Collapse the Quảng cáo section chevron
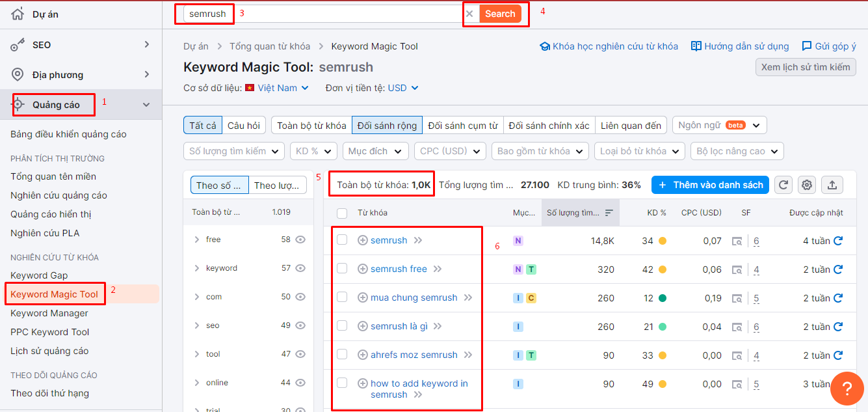Image resolution: width=868 pixels, height=412 pixels. [146, 105]
